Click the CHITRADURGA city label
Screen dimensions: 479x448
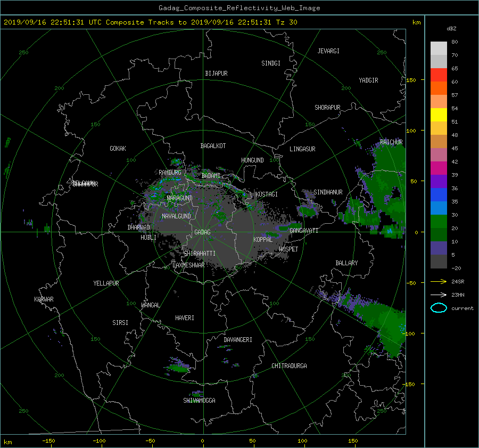(x=289, y=366)
